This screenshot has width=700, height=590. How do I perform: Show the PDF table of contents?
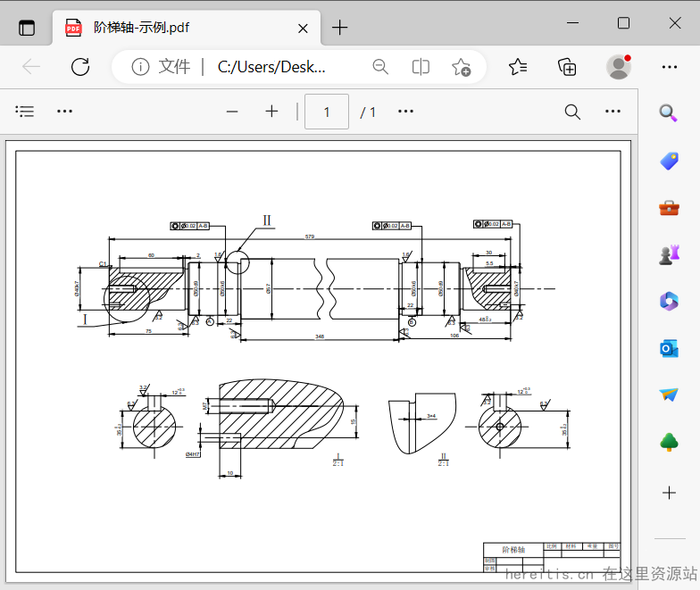[x=25, y=111]
